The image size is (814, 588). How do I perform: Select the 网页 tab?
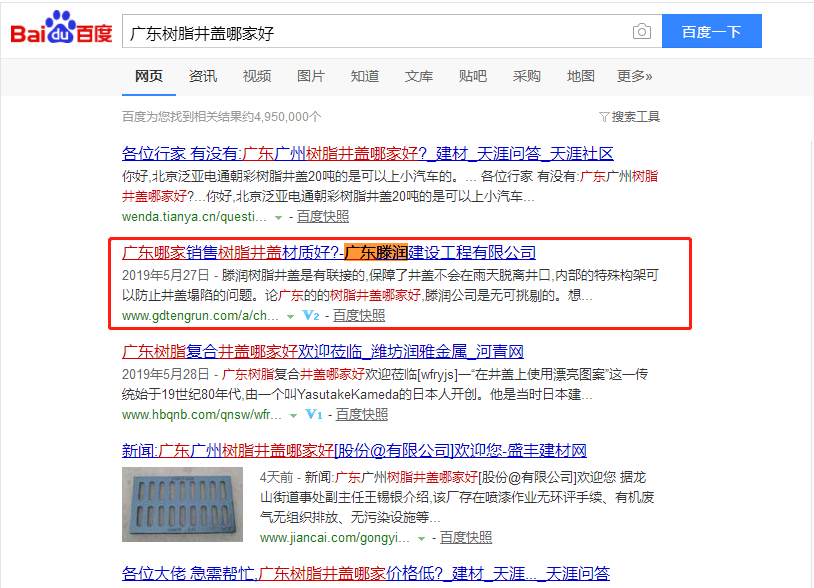point(149,76)
